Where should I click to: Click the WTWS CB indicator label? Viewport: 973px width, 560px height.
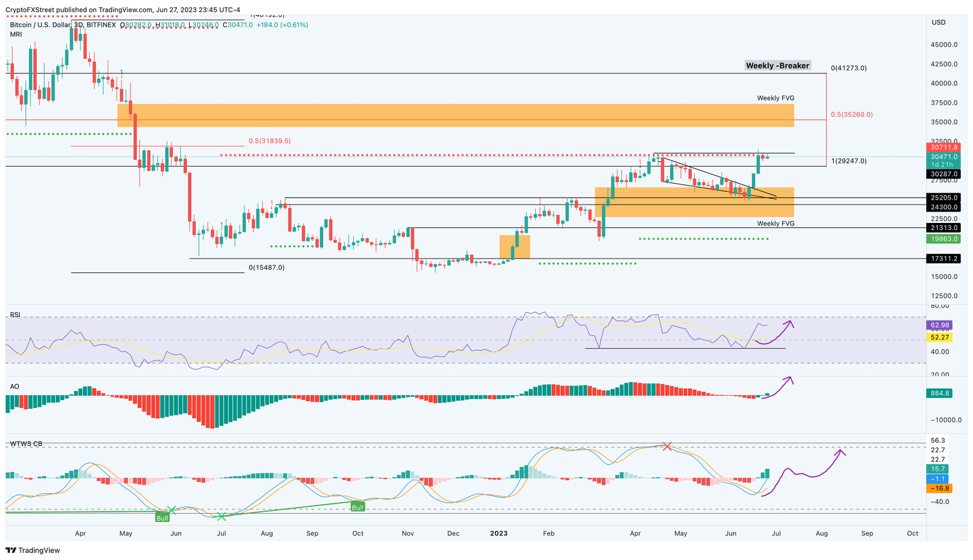click(26, 443)
